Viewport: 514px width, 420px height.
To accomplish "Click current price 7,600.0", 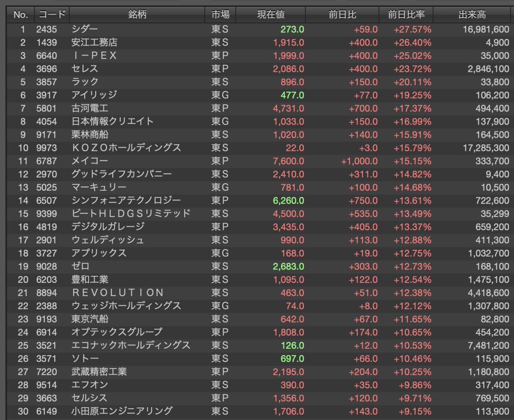I will click(x=288, y=161).
